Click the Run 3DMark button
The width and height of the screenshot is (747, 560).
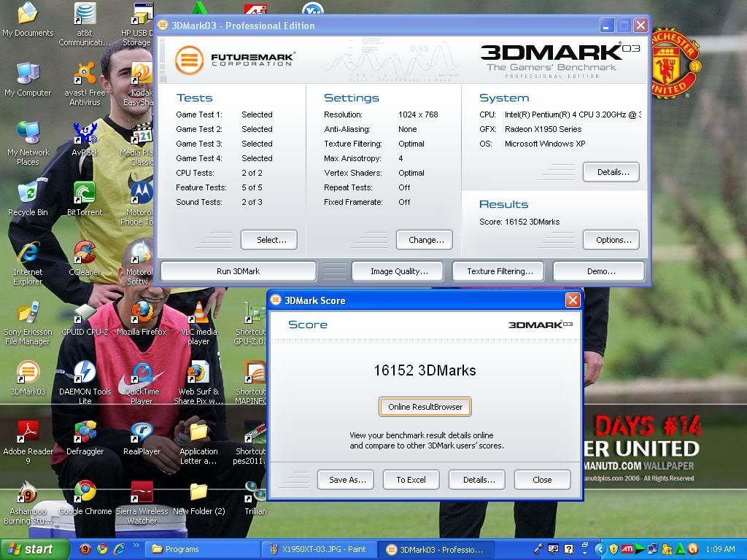pyautogui.click(x=239, y=271)
